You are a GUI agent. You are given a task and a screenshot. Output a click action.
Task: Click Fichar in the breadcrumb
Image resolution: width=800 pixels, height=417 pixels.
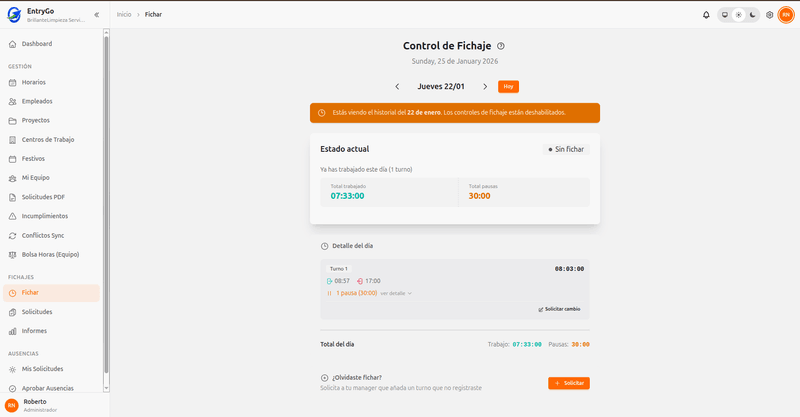(153, 14)
